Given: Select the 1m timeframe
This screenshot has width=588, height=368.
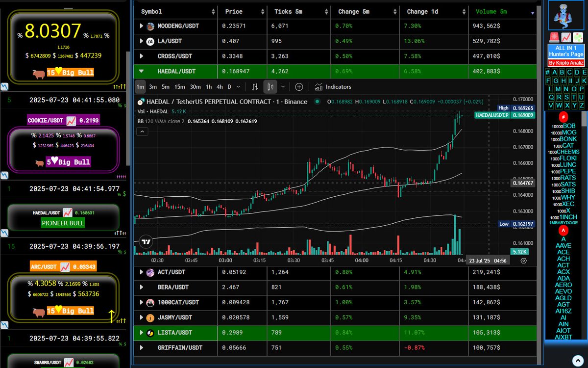Looking at the screenshot, I should (140, 87).
